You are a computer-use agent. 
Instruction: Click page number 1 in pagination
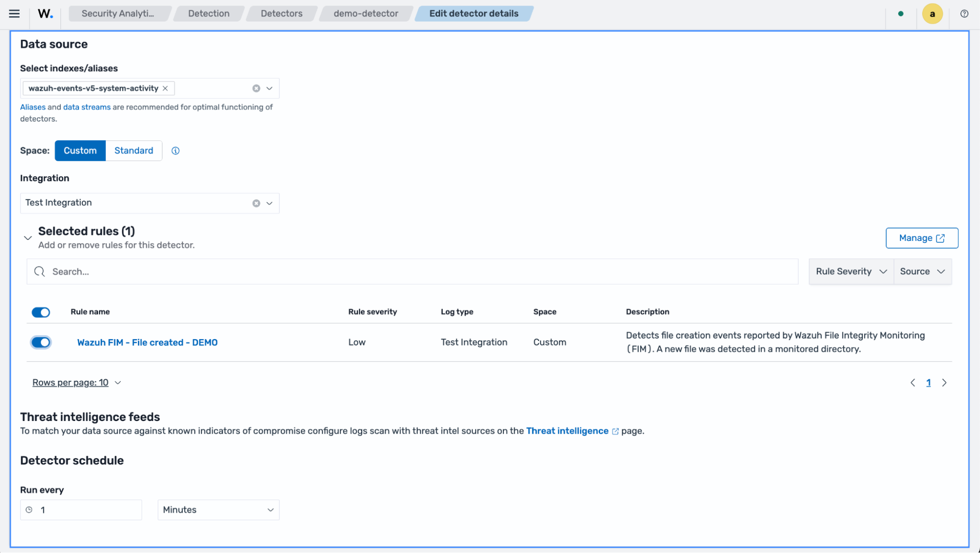(928, 383)
